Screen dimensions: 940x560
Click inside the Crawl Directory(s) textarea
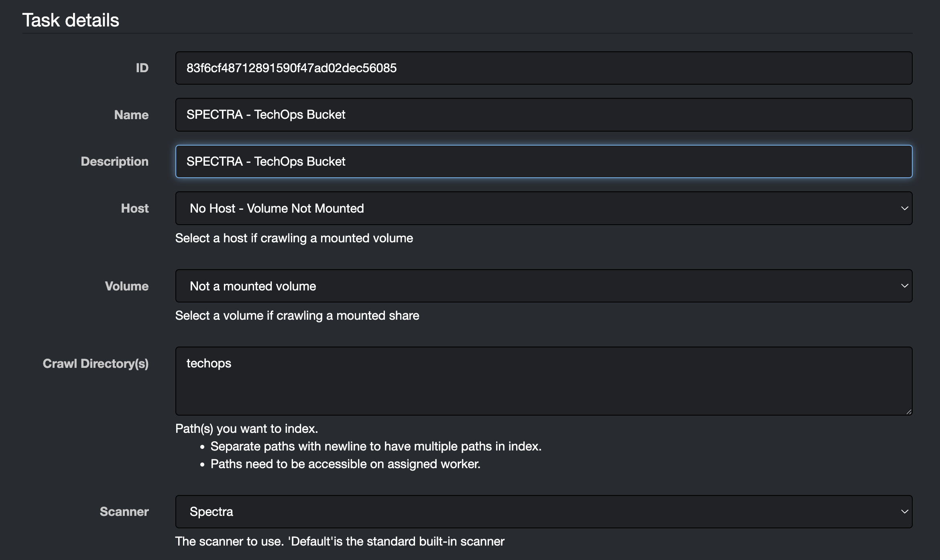click(x=544, y=381)
